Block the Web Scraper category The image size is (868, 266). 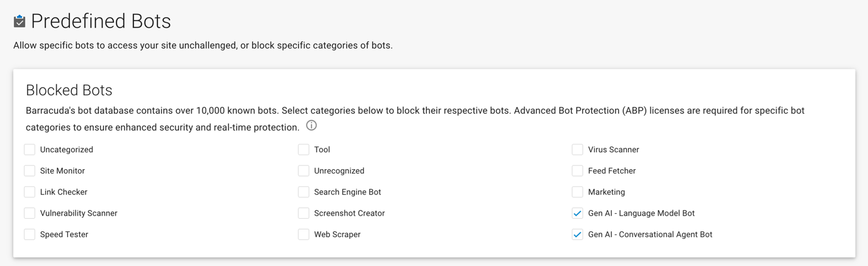303,235
